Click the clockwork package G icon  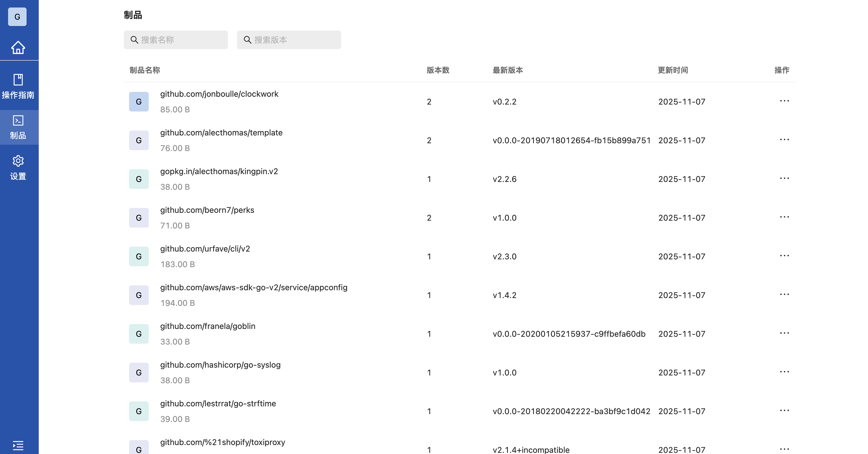139,101
